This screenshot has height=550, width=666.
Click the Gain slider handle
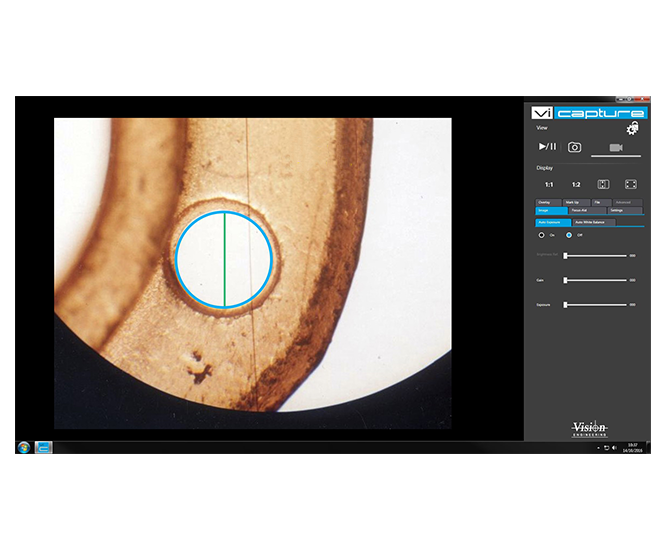tap(566, 280)
